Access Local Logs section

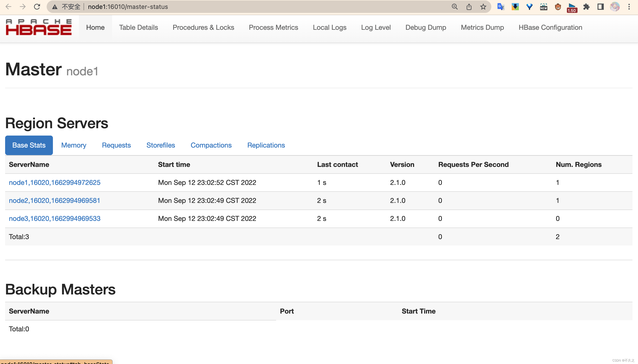329,27
